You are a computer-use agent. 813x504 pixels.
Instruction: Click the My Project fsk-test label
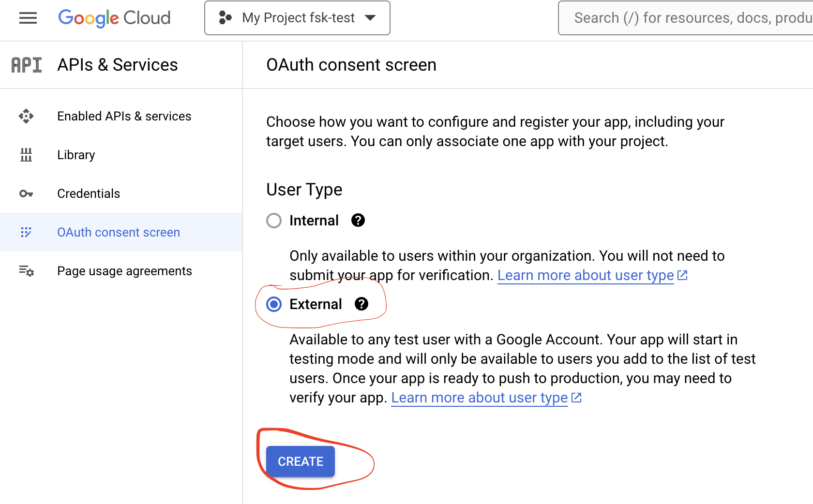(298, 18)
